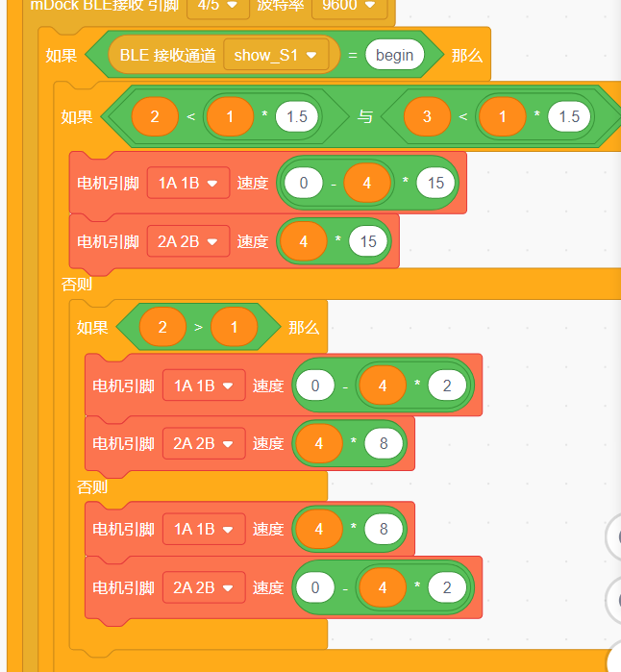Image resolution: width=621 pixels, height=672 pixels.
Task: Edit the 1.5 value after variable 3 comparison
Action: click(569, 116)
